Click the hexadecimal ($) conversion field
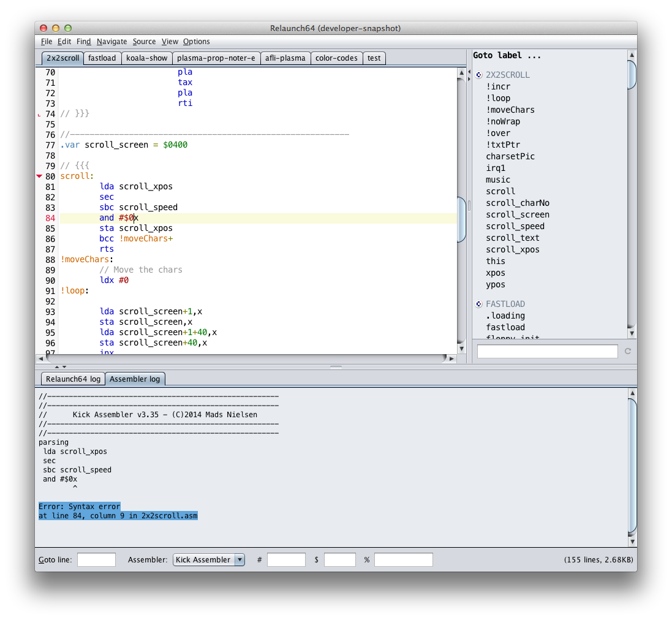672x620 pixels. tap(339, 559)
